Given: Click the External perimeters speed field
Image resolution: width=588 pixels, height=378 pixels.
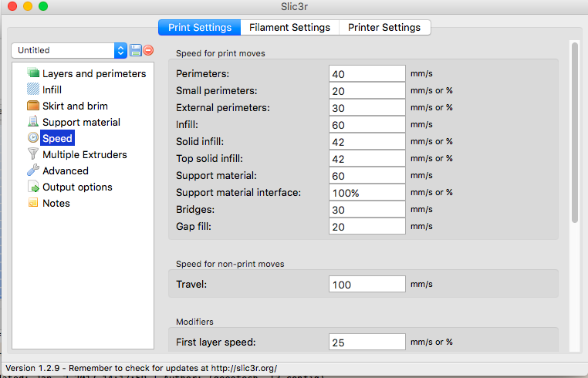Looking at the screenshot, I should coord(367,107).
